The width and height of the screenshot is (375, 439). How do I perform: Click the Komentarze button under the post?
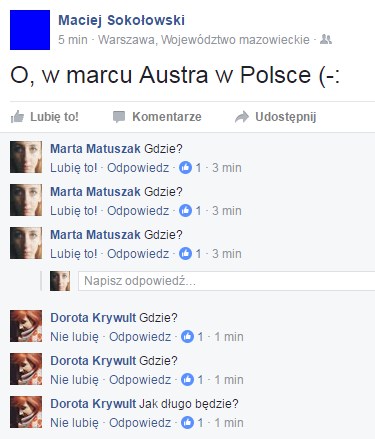tap(157, 117)
